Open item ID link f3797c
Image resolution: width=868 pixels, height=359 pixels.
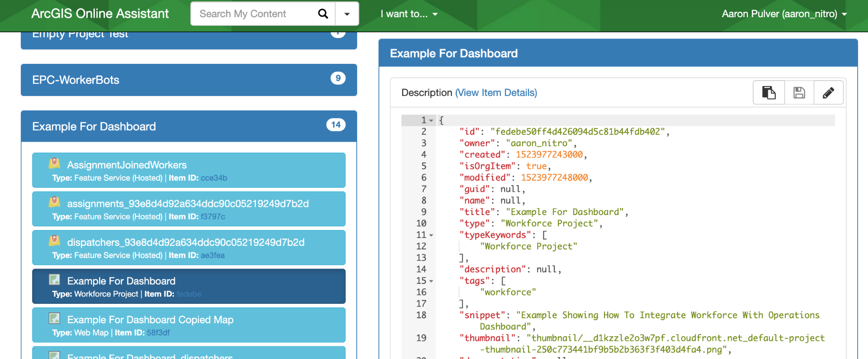[x=213, y=217]
